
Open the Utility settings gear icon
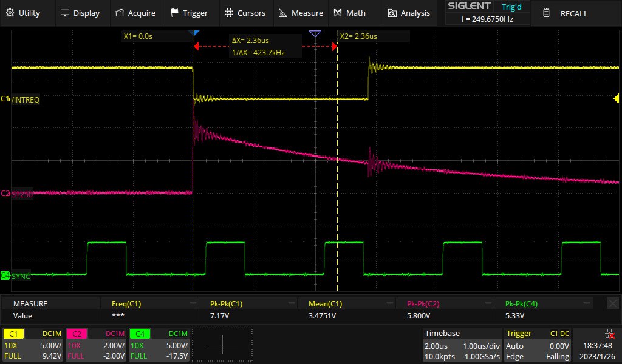10,12
